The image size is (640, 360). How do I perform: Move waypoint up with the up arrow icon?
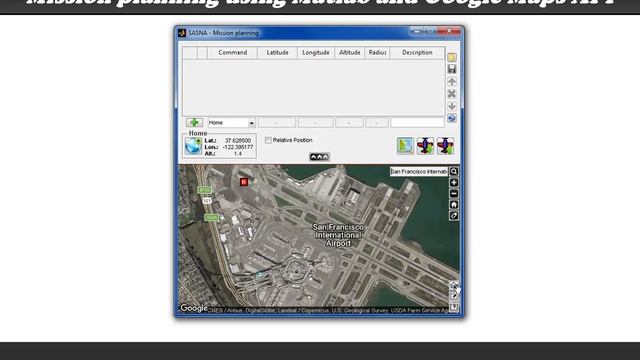click(x=452, y=82)
